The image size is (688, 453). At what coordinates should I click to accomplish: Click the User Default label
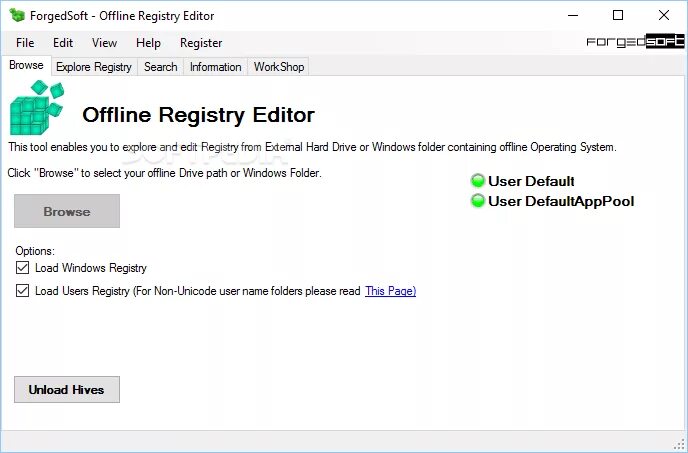(x=531, y=181)
